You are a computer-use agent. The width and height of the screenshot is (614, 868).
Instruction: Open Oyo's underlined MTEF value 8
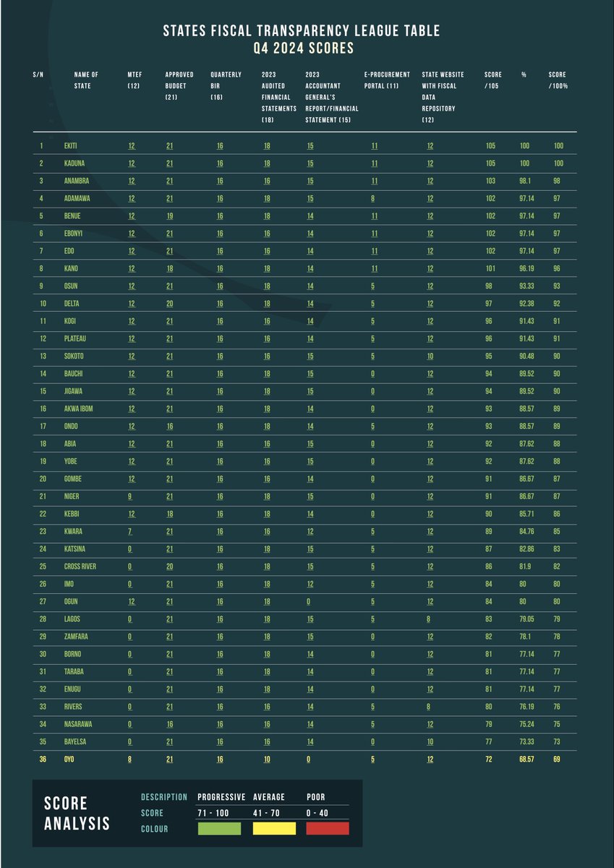[x=131, y=759]
